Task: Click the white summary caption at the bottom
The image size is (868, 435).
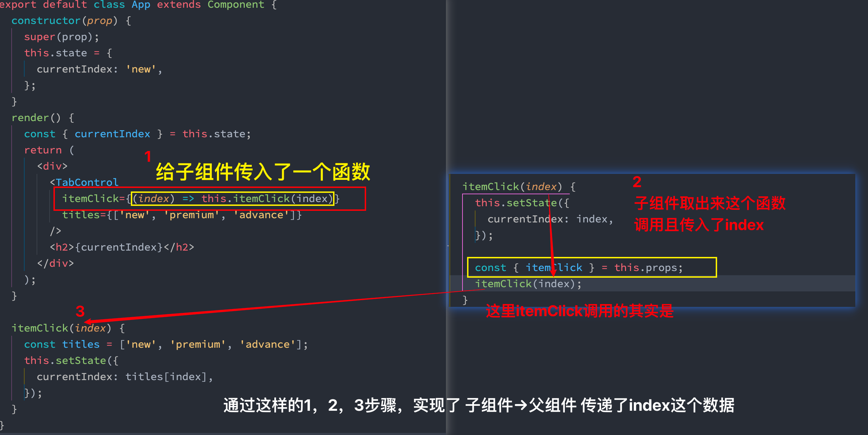Action: coord(478,405)
